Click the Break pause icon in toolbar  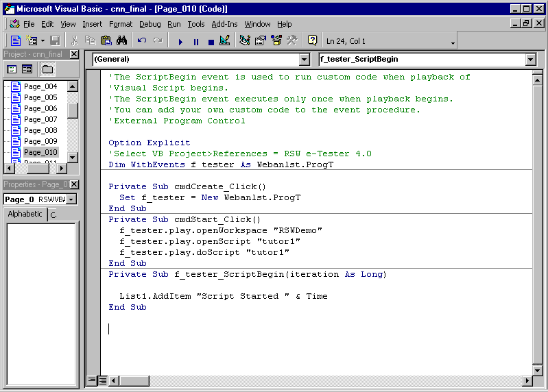pyautogui.click(x=195, y=41)
